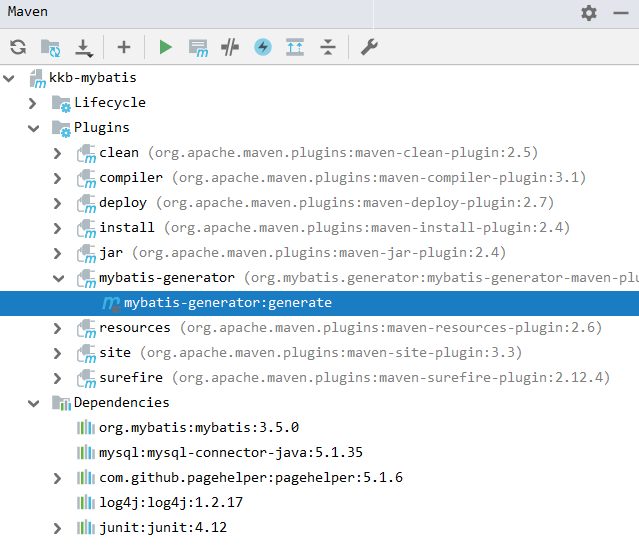Click the Add Maven Projects plus icon
Image resolution: width=639 pixels, height=546 pixels.
click(124, 47)
